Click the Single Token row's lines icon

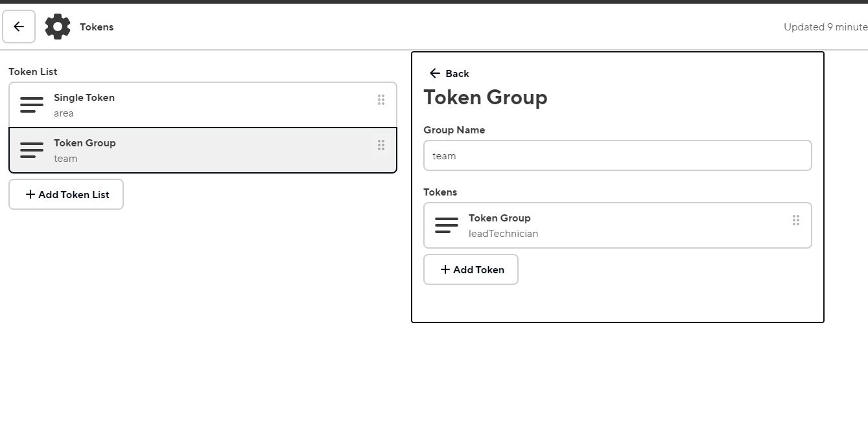32,105
